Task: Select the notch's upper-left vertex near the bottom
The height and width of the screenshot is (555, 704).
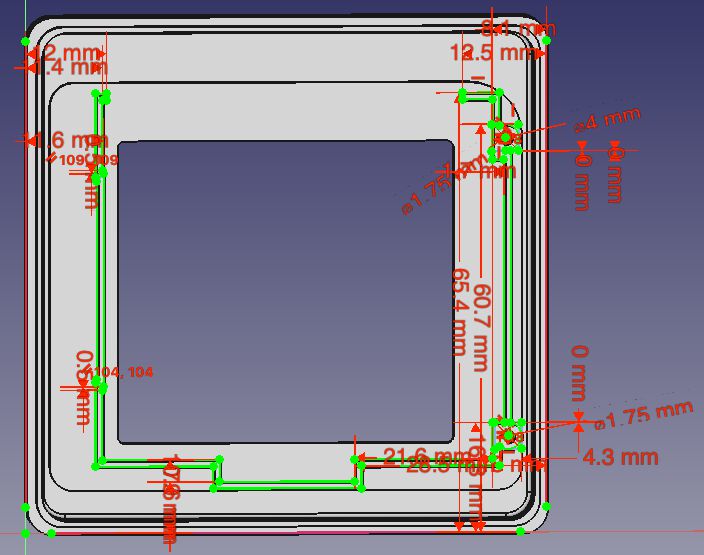Action: 219,459
